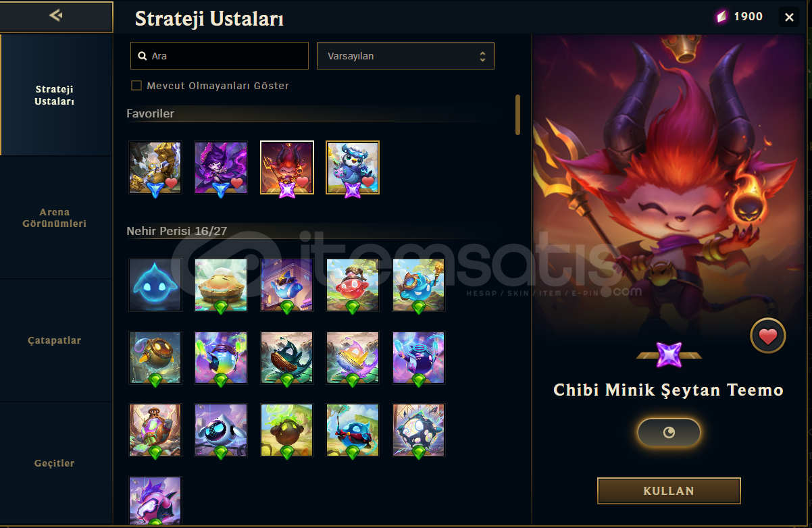812x528 pixels.
Task: Click the list scrollbar handle
Action: 518,115
